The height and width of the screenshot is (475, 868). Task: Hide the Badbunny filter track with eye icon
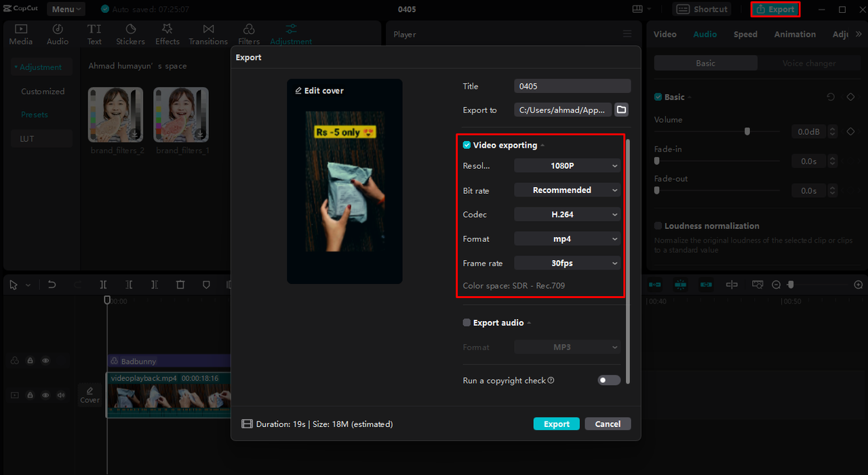pos(45,361)
